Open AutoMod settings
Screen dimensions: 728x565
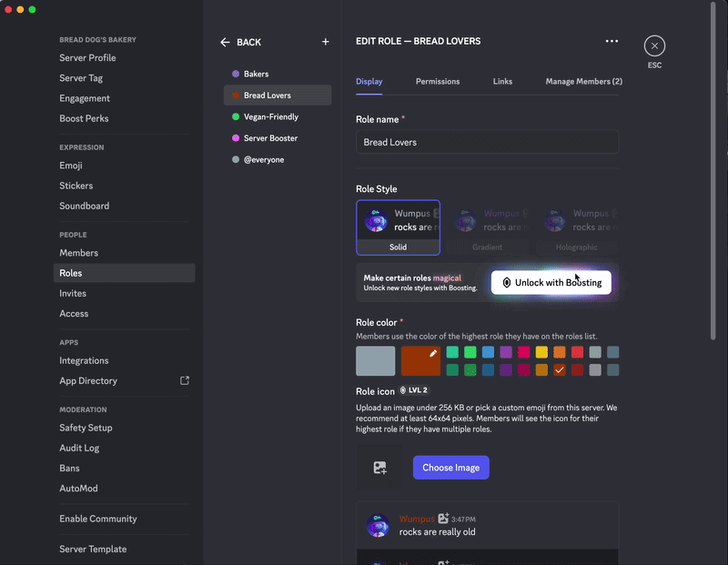pyautogui.click(x=124, y=489)
